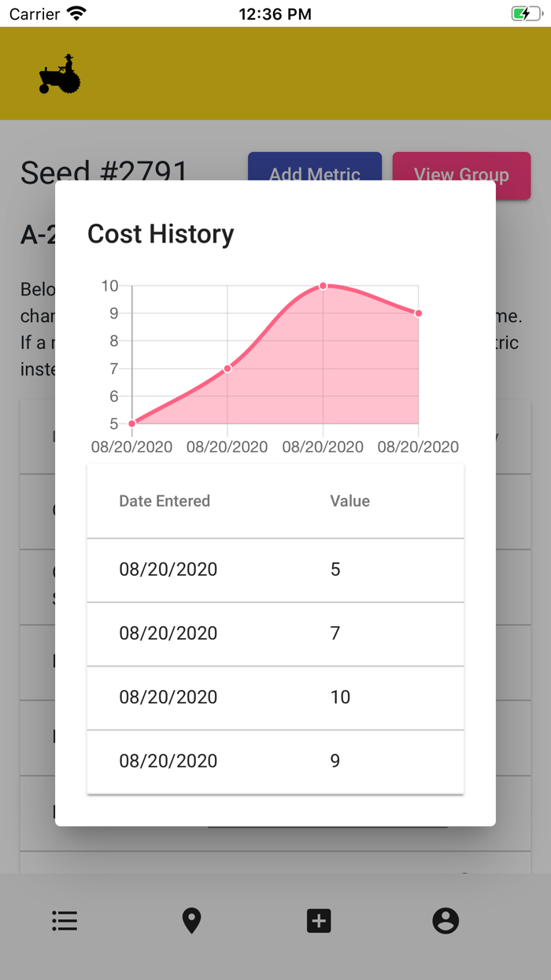Open the list view tab icon
This screenshot has height=980, width=551.
pyautogui.click(x=65, y=920)
